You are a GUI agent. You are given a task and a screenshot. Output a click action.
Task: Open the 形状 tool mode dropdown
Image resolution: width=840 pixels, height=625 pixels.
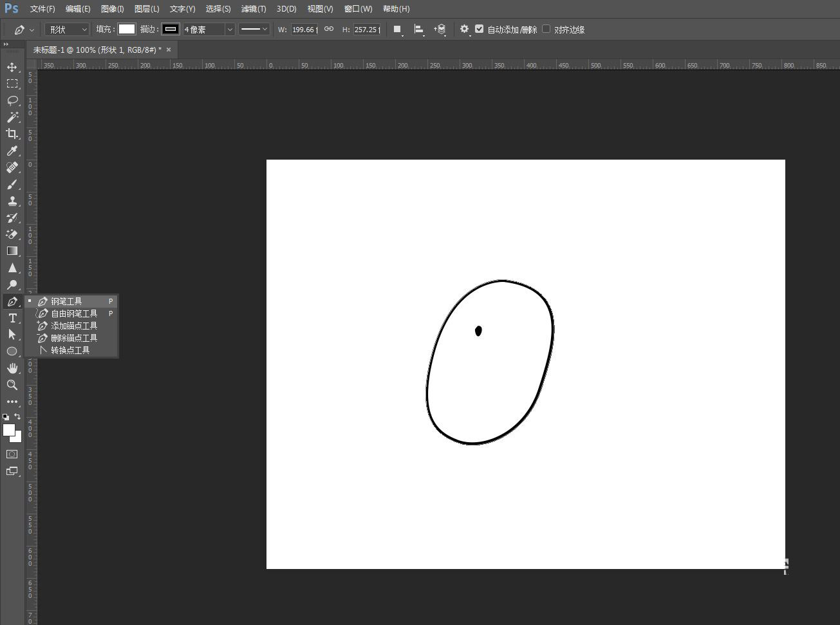pos(68,30)
